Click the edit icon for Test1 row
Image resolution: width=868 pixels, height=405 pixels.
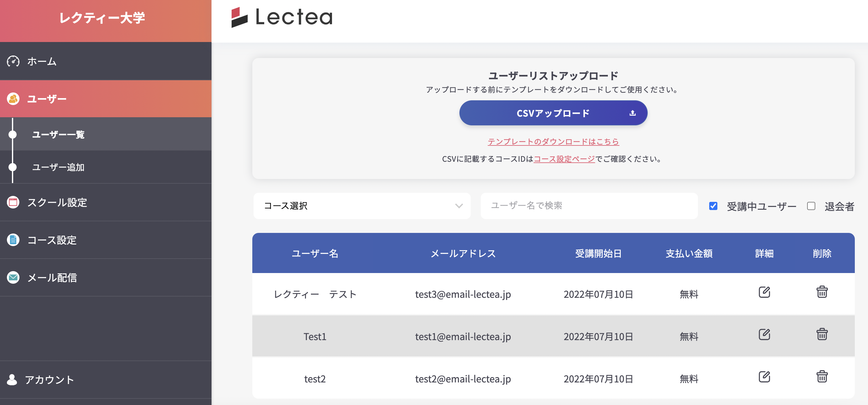pyautogui.click(x=764, y=334)
